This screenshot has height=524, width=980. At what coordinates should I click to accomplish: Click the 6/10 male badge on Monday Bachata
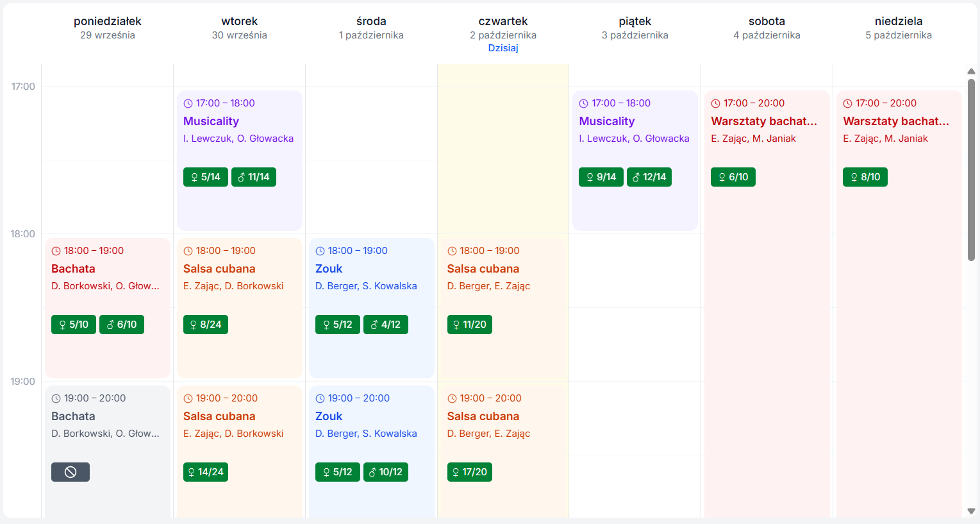[x=121, y=325]
